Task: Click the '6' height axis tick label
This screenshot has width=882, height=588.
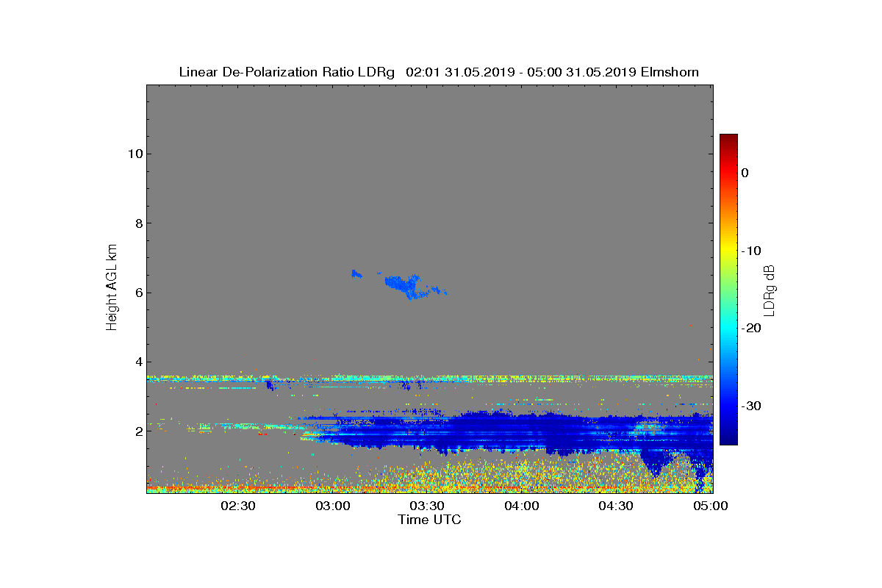Action: point(139,293)
